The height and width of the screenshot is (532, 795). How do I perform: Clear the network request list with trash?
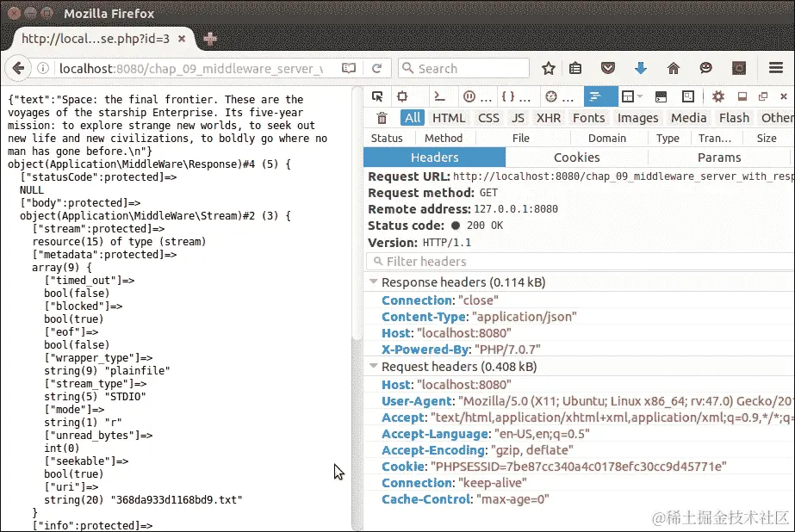pyautogui.click(x=382, y=118)
